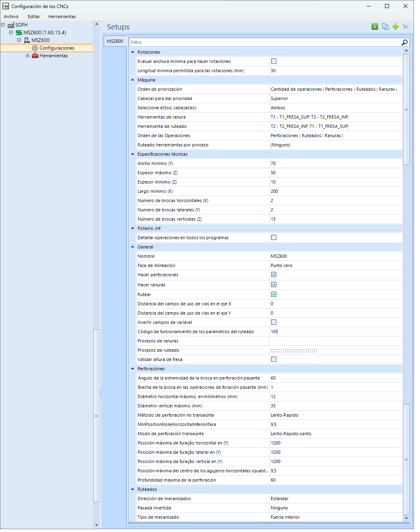Select the MSZ600 setup tab
The height and width of the screenshot is (532, 420).
pos(115,41)
